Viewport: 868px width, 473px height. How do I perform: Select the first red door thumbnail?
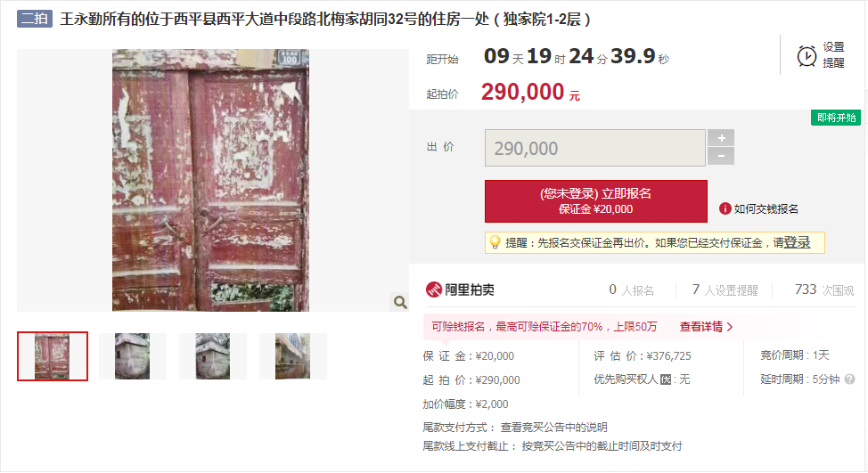click(x=53, y=356)
